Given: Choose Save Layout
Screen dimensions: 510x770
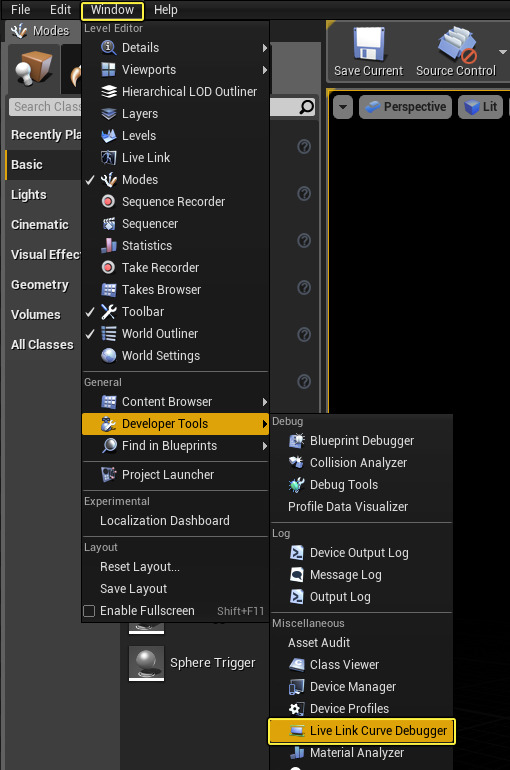Looking at the screenshot, I should [x=134, y=589].
